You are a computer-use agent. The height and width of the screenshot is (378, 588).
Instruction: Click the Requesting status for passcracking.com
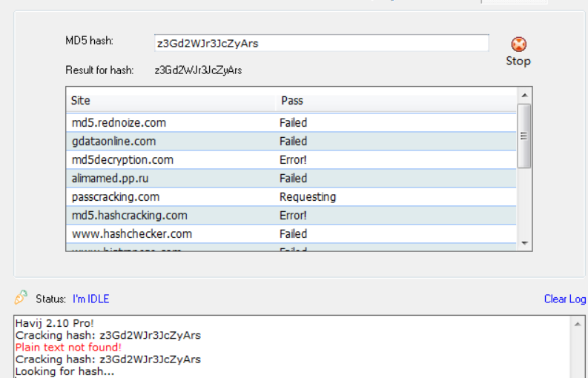coord(308,197)
